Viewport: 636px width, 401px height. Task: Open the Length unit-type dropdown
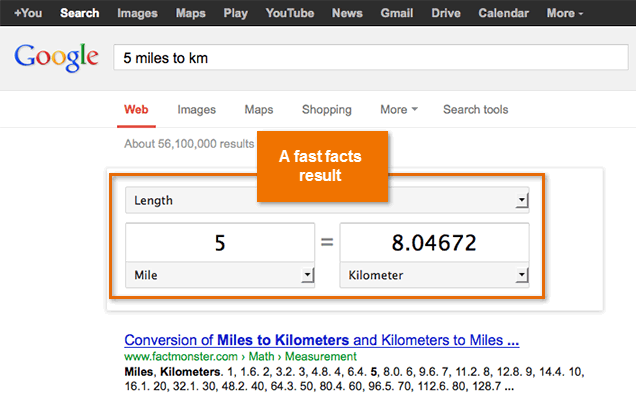point(327,200)
